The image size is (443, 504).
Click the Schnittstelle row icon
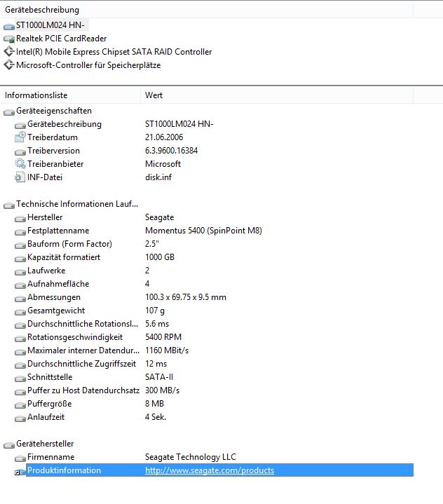[20, 379]
